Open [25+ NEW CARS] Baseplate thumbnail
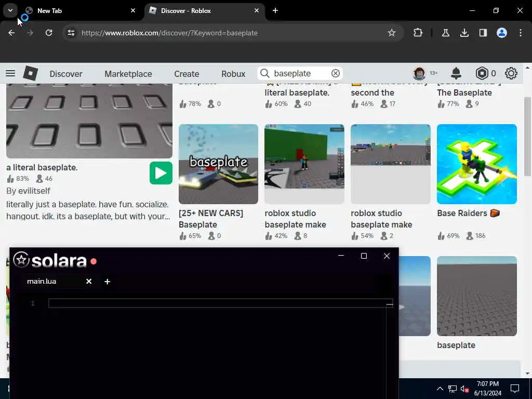The width and height of the screenshot is (532, 399). click(x=218, y=164)
